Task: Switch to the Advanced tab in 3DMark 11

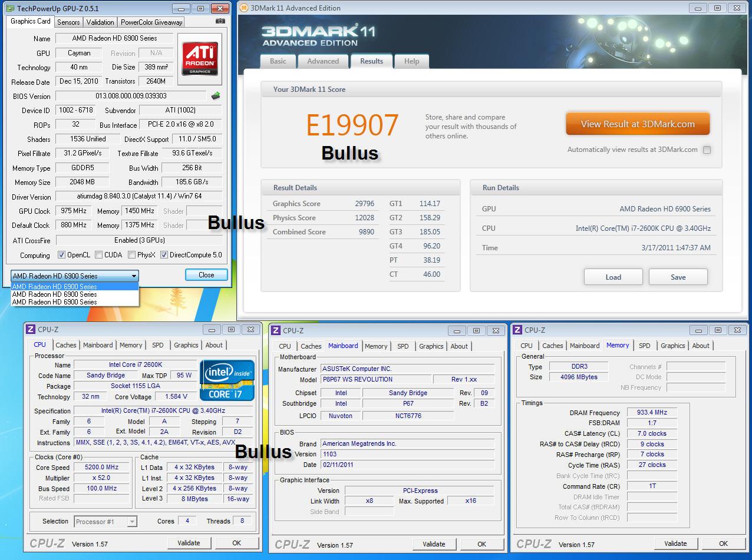Action: pyautogui.click(x=323, y=61)
